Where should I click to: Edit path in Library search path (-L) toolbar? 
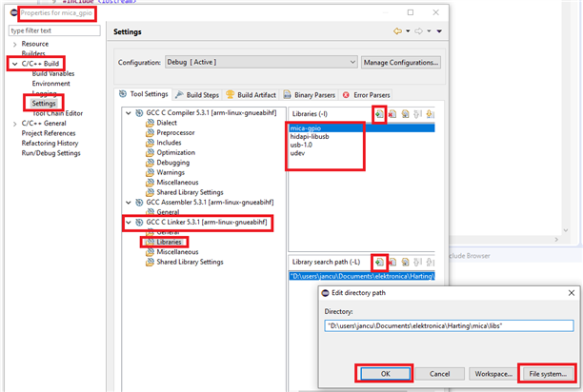pyautogui.click(x=405, y=262)
